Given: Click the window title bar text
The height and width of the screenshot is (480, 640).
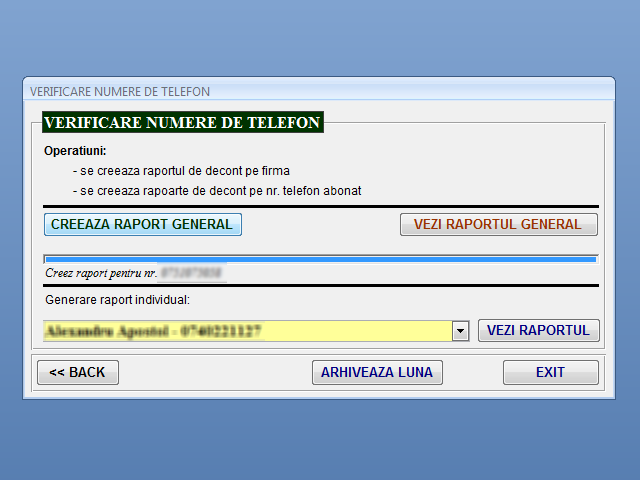Looking at the screenshot, I should [x=120, y=91].
